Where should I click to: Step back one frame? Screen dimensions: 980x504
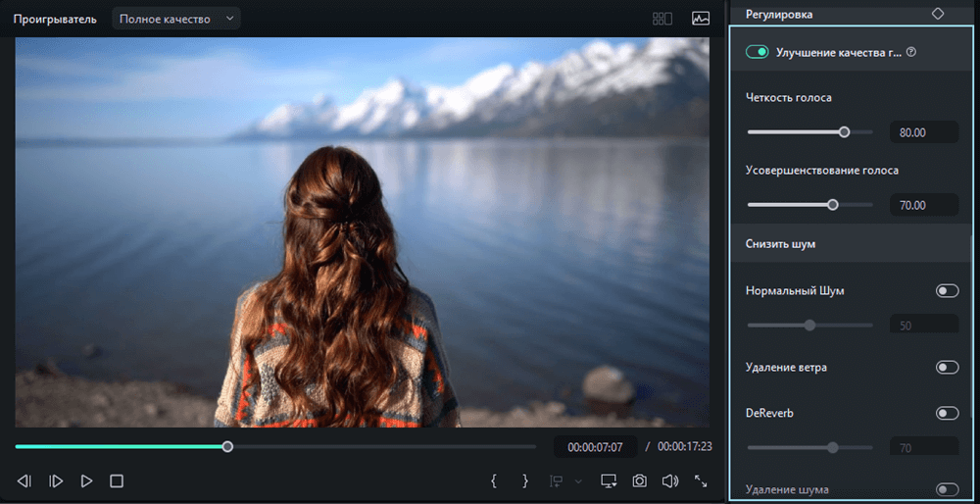[x=24, y=480]
